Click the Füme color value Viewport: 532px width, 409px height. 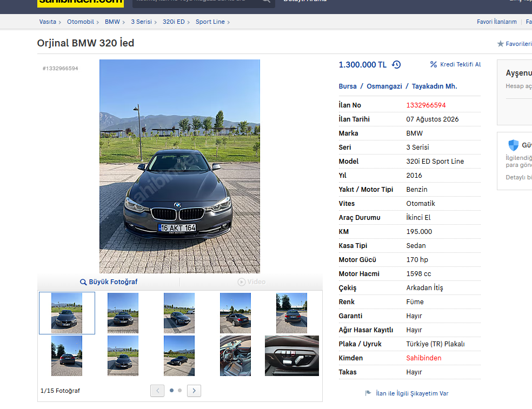point(415,302)
